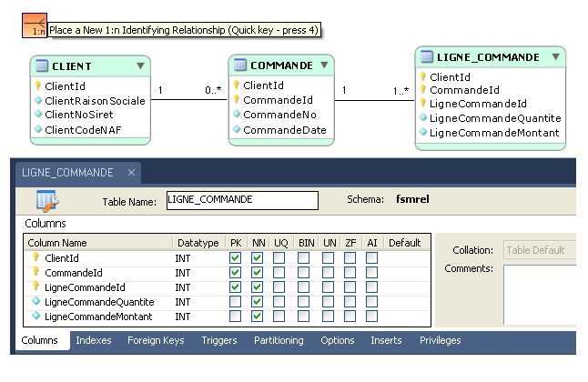
Task: Click the table editor wrench icon
Action: click(x=47, y=201)
